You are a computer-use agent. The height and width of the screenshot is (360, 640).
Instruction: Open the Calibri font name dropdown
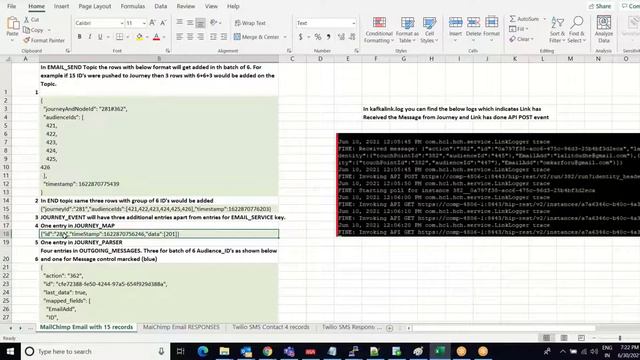coord(122,23)
